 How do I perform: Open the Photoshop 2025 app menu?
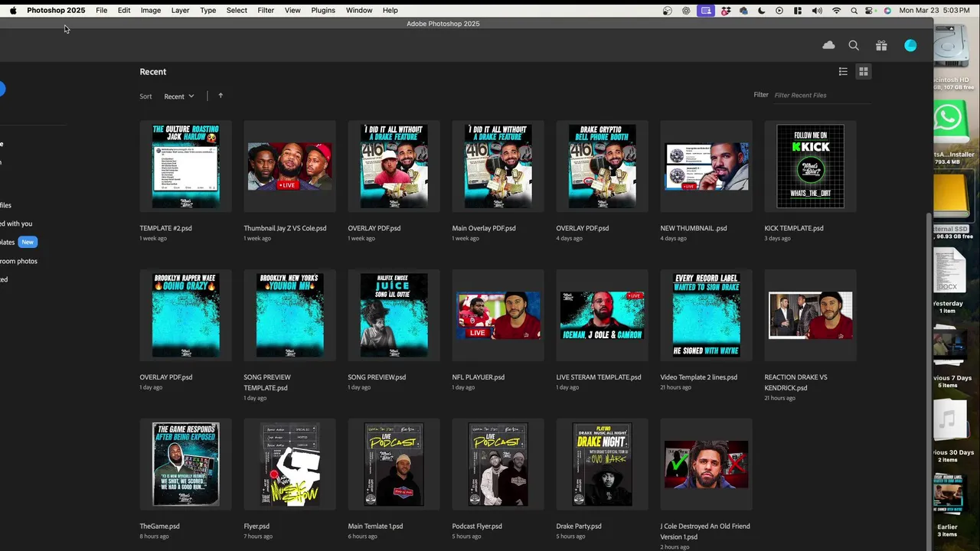(56, 10)
